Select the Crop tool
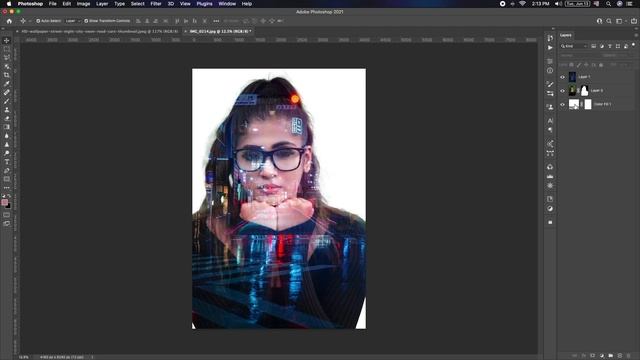Viewport: 640px width, 360px height. 7,75
